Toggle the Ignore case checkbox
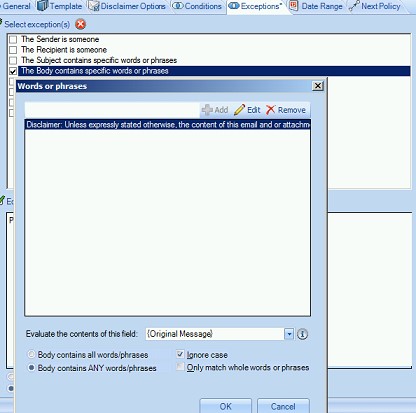 pos(180,354)
